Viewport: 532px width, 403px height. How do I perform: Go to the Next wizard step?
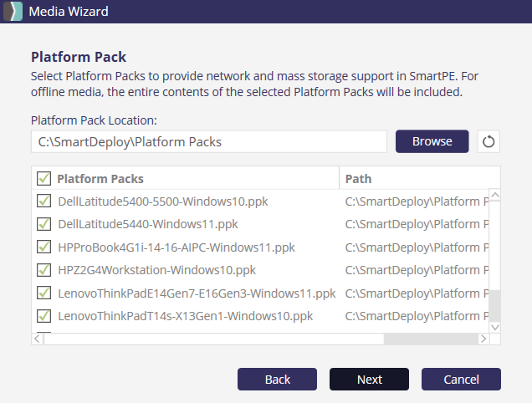pos(369,380)
